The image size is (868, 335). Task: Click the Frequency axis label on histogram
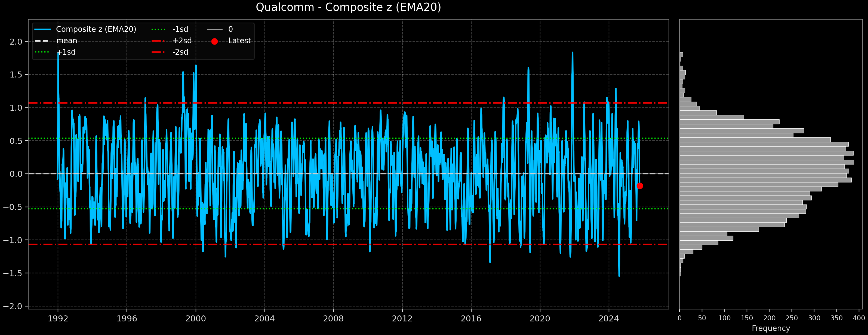coord(771,328)
